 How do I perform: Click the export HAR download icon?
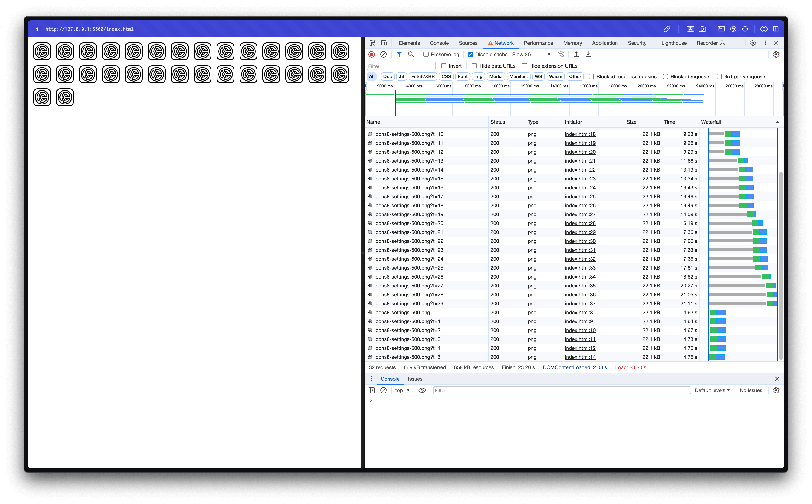tap(588, 54)
